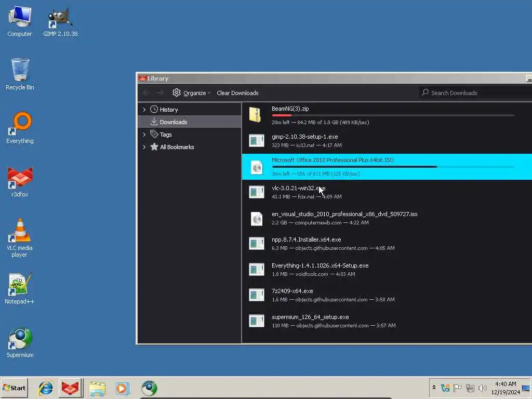Show hidden tray icons arrow
Viewport: 532px width, 399px height.
[434, 388]
